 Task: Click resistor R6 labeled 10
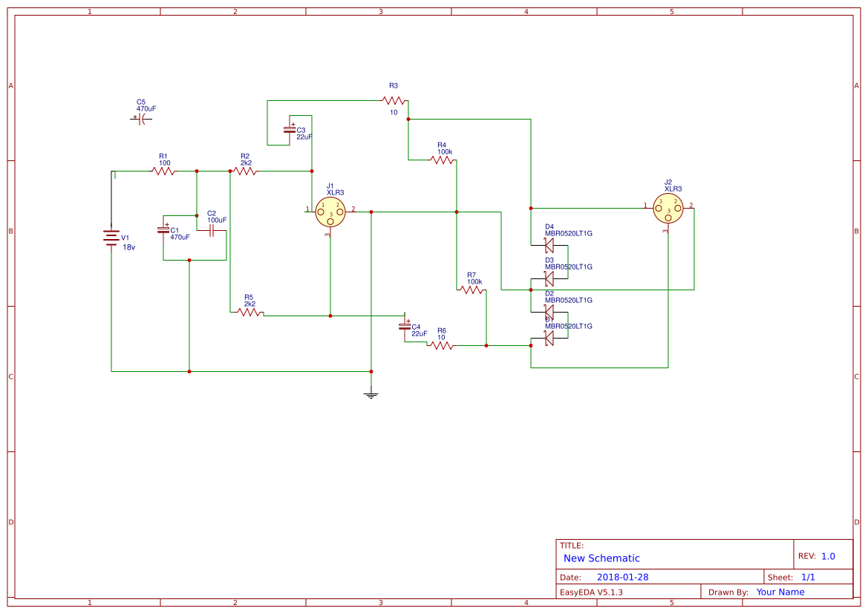[x=440, y=344]
